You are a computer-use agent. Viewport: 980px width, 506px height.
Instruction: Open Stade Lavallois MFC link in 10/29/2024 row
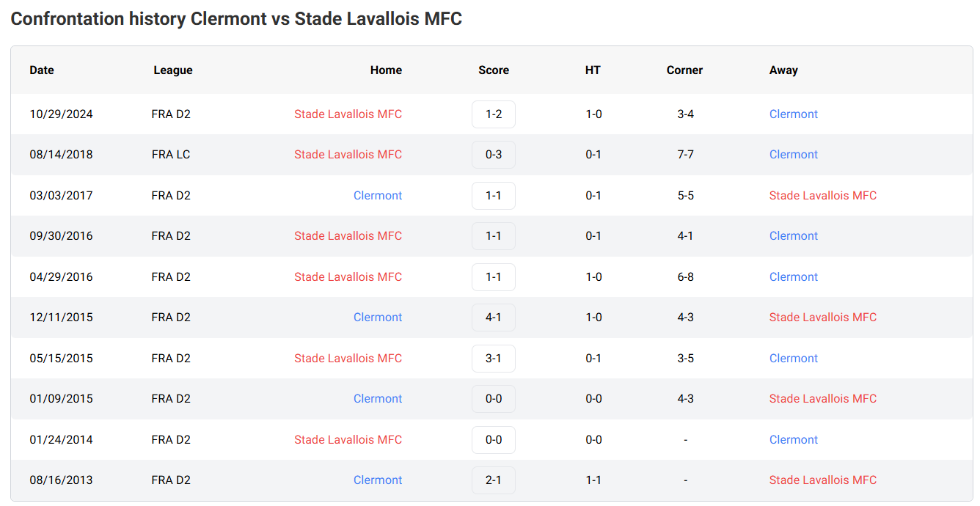[348, 114]
